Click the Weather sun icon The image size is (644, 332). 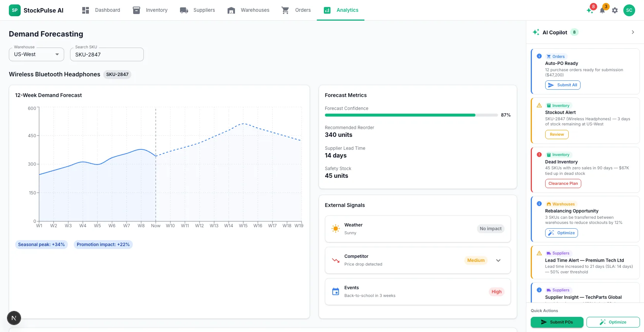[336, 229]
